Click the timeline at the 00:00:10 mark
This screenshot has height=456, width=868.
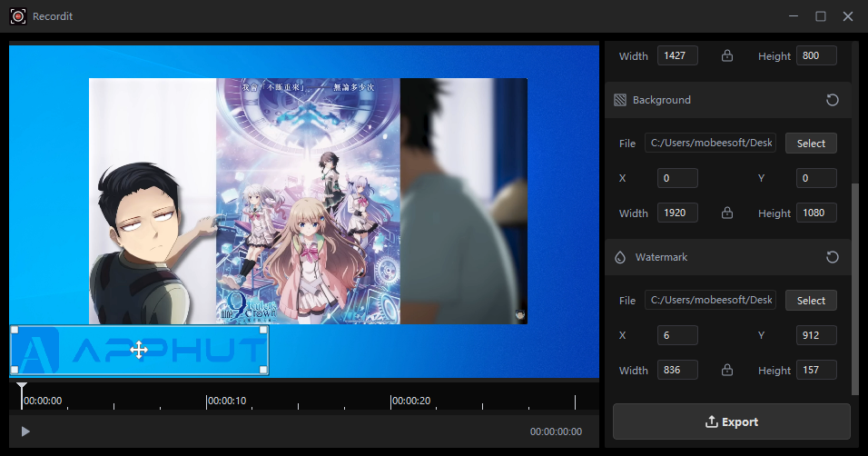(x=207, y=401)
